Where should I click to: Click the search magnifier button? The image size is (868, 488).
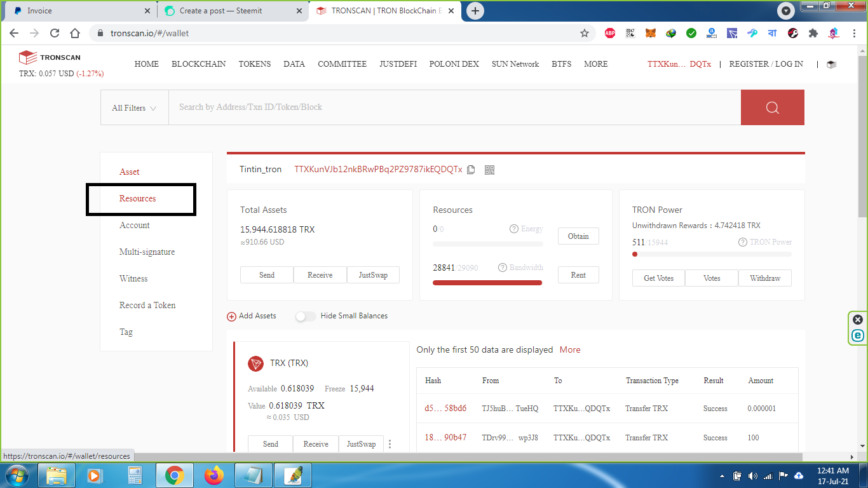773,107
